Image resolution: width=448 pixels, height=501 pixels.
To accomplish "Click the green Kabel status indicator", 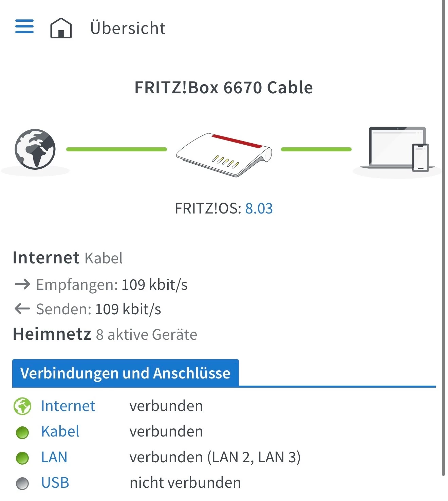I will click(22, 432).
